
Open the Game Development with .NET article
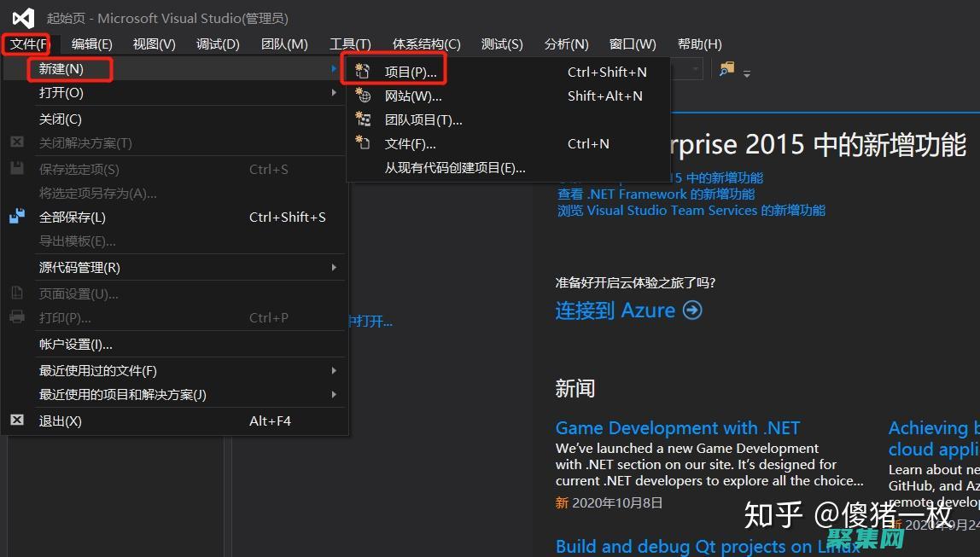(x=677, y=428)
